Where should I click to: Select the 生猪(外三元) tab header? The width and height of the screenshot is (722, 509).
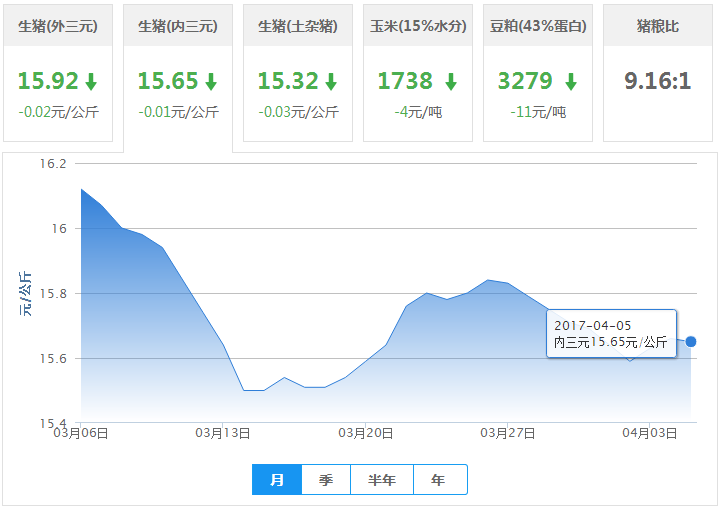pos(58,26)
